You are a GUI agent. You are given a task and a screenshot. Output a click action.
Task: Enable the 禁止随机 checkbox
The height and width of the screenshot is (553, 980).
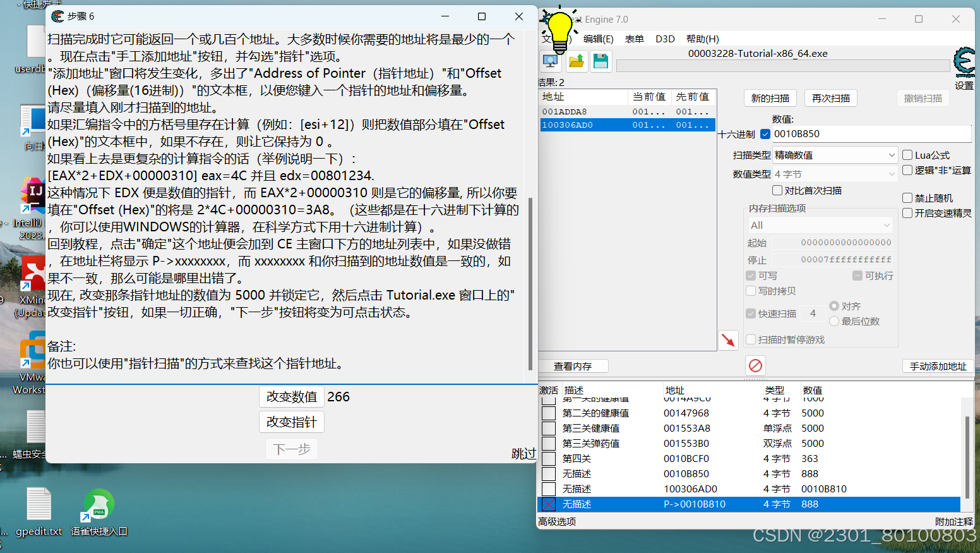(x=907, y=198)
